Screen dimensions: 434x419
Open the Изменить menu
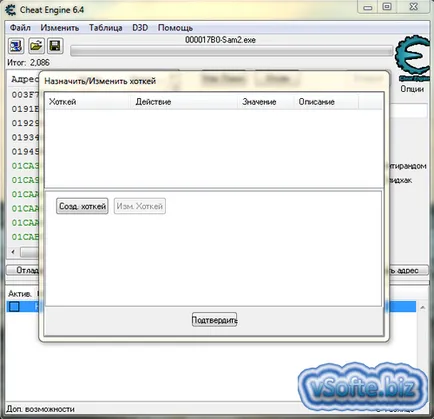(x=60, y=28)
